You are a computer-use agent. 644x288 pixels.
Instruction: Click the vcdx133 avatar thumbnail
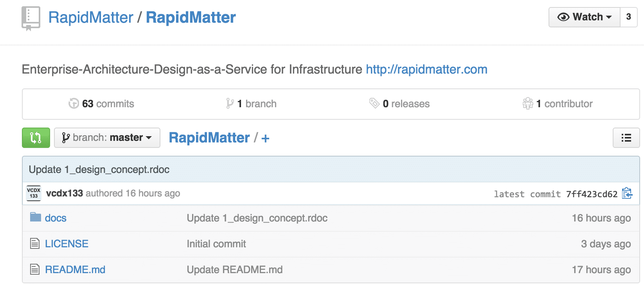coord(34,193)
